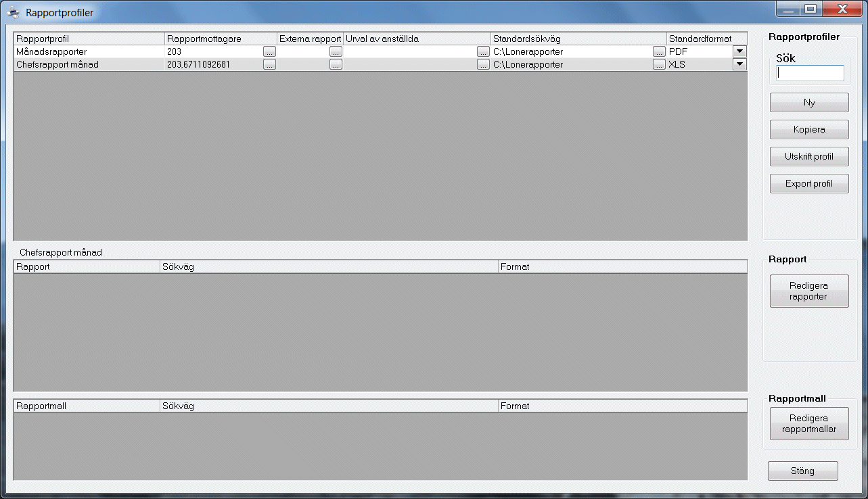Click Redigera rapporter button

tap(809, 291)
